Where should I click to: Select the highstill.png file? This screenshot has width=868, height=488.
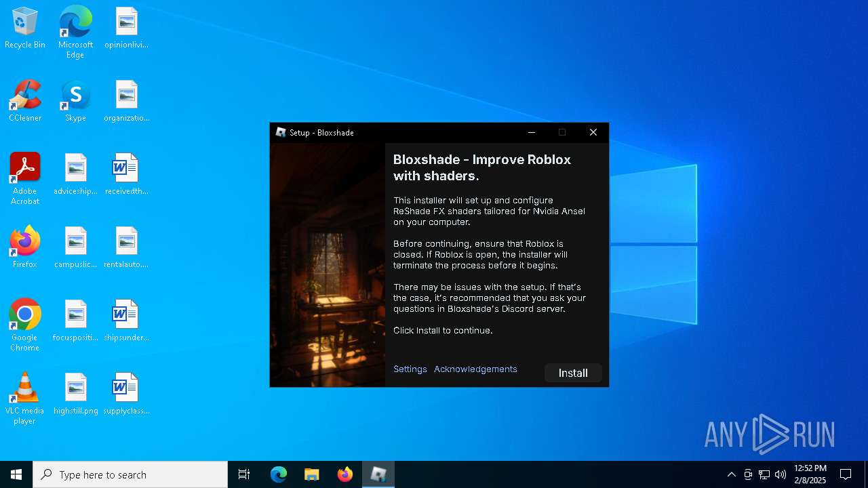[75, 394]
